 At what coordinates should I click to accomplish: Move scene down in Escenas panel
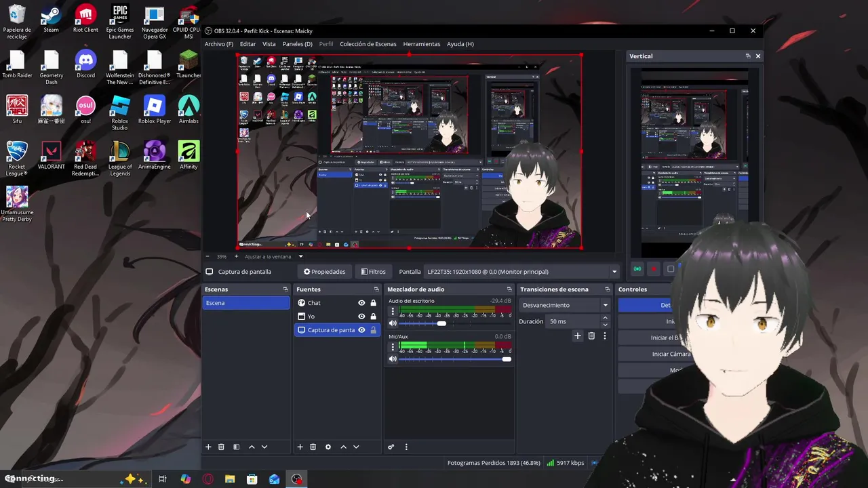coord(264,447)
